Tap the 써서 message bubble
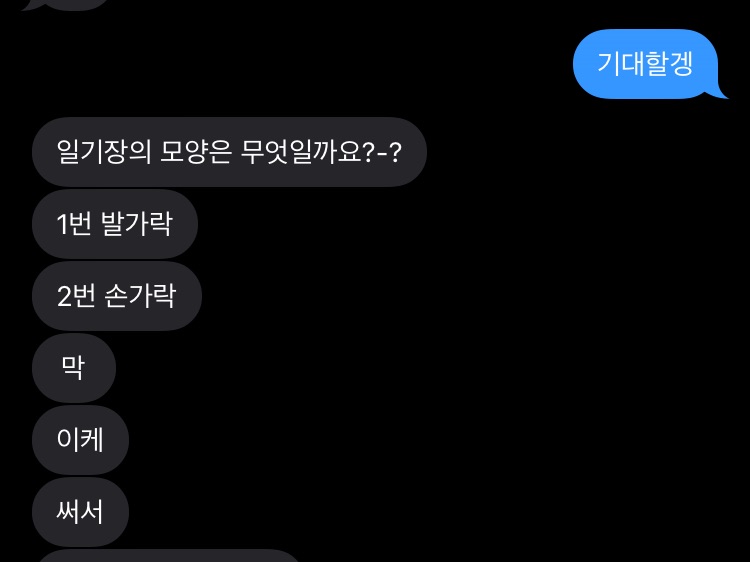The height and width of the screenshot is (562, 750). pyautogui.click(x=80, y=512)
